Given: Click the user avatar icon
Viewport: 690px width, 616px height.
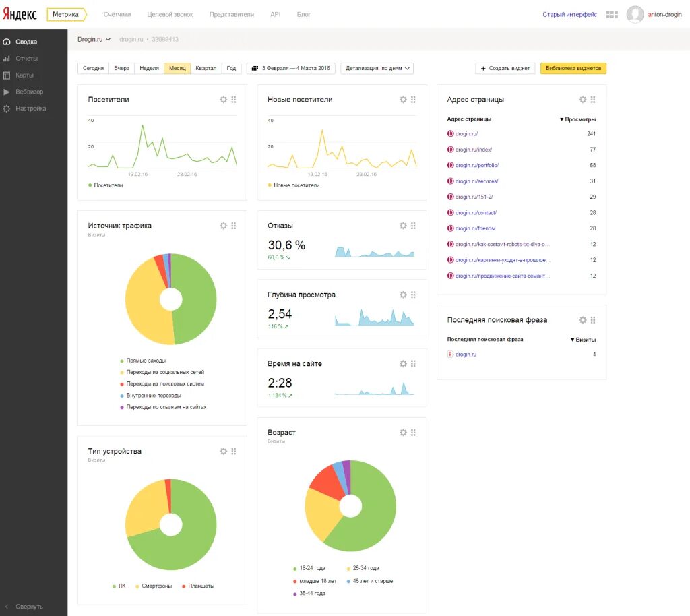Looking at the screenshot, I should point(635,15).
